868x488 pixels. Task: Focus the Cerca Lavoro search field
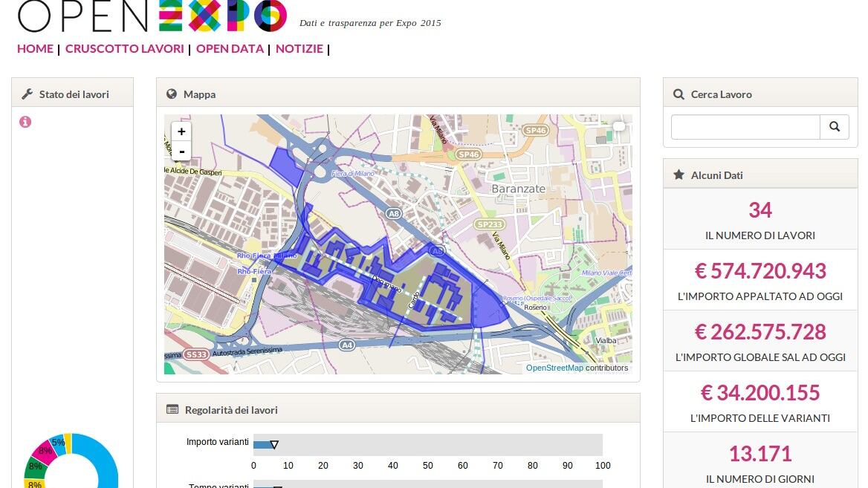point(745,127)
